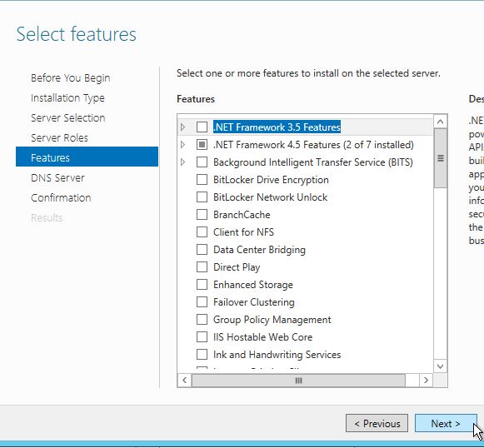Screen dimensions: 484x448
Task: Go to the Server Roles step
Action: [59, 137]
